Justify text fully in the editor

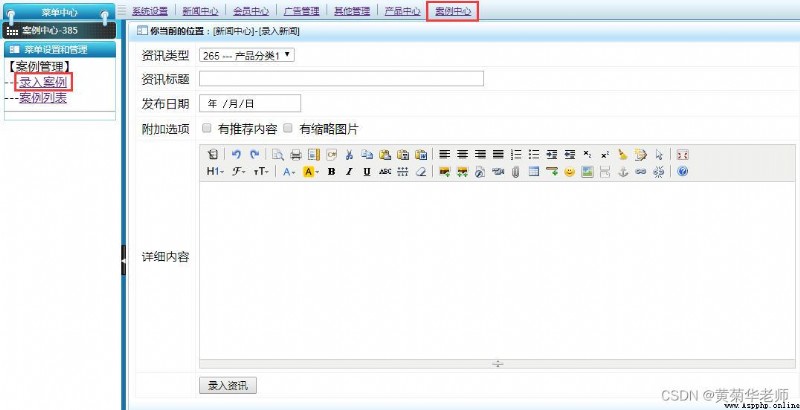pyautogui.click(x=498, y=155)
